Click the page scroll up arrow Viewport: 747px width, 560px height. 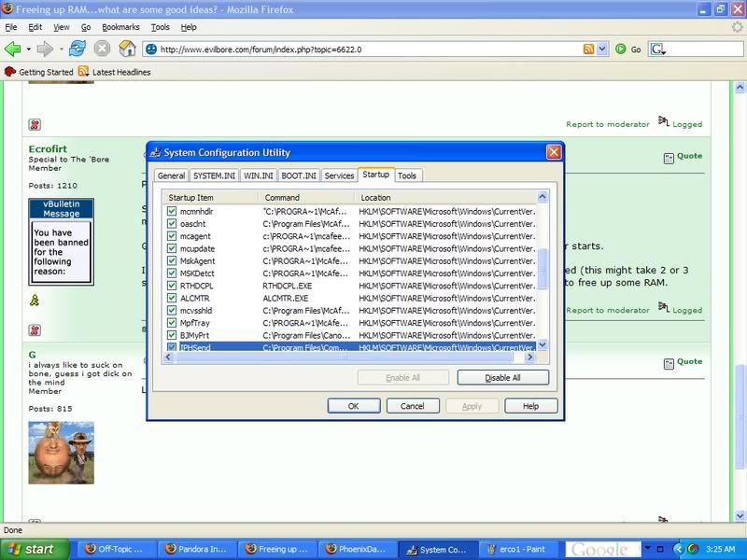tap(740, 87)
